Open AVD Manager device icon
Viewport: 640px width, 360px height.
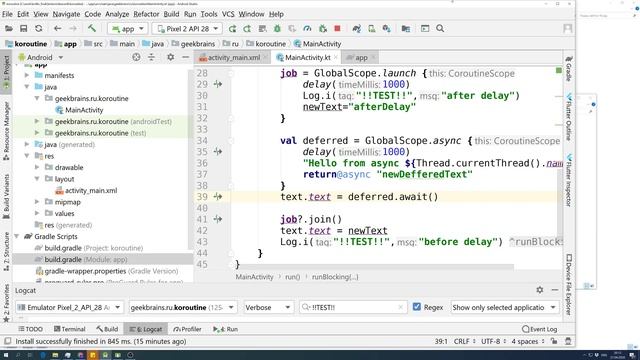pyautogui.click(x=371, y=29)
